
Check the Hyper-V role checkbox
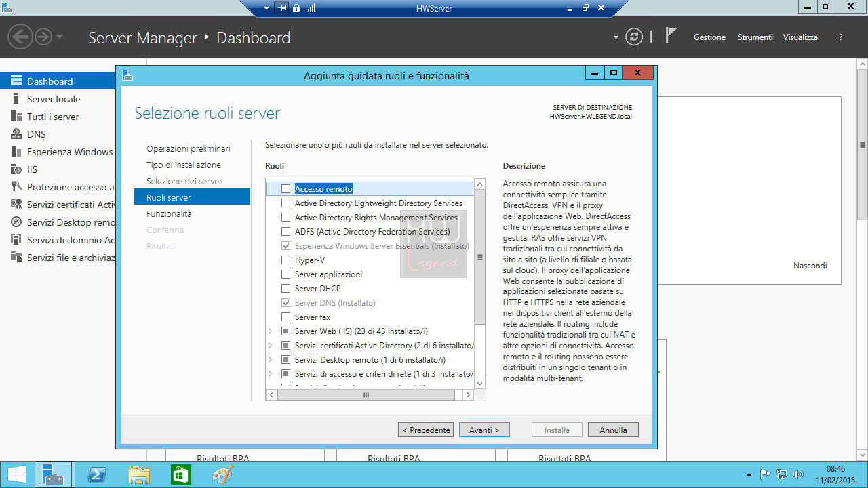[285, 260]
